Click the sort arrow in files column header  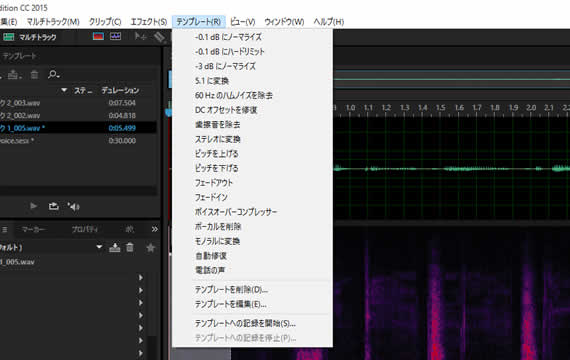[64, 90]
